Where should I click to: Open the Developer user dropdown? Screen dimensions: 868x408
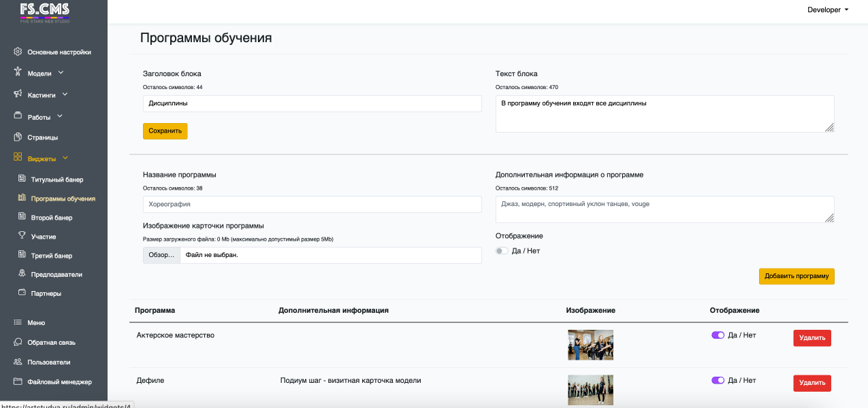coord(827,10)
